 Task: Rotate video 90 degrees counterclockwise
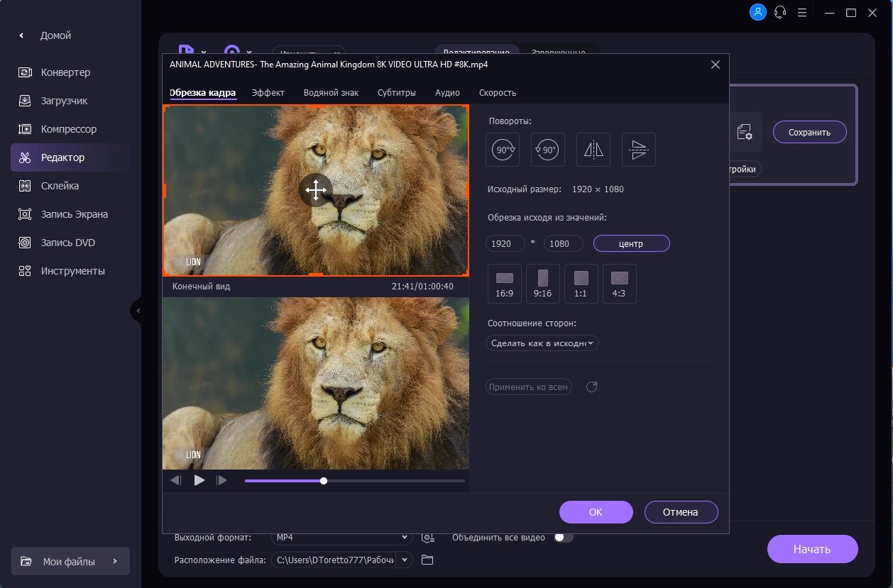point(547,150)
